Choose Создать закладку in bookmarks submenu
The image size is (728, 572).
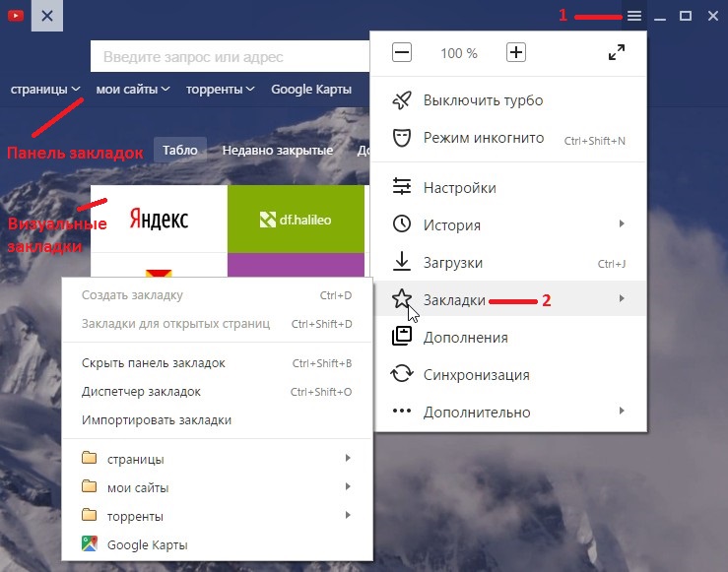tap(218, 295)
